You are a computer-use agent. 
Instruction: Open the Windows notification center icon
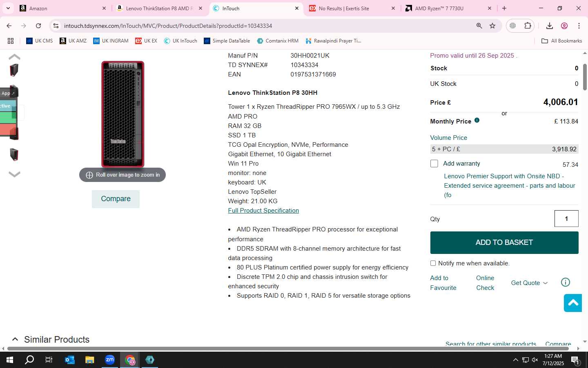[x=575, y=360]
